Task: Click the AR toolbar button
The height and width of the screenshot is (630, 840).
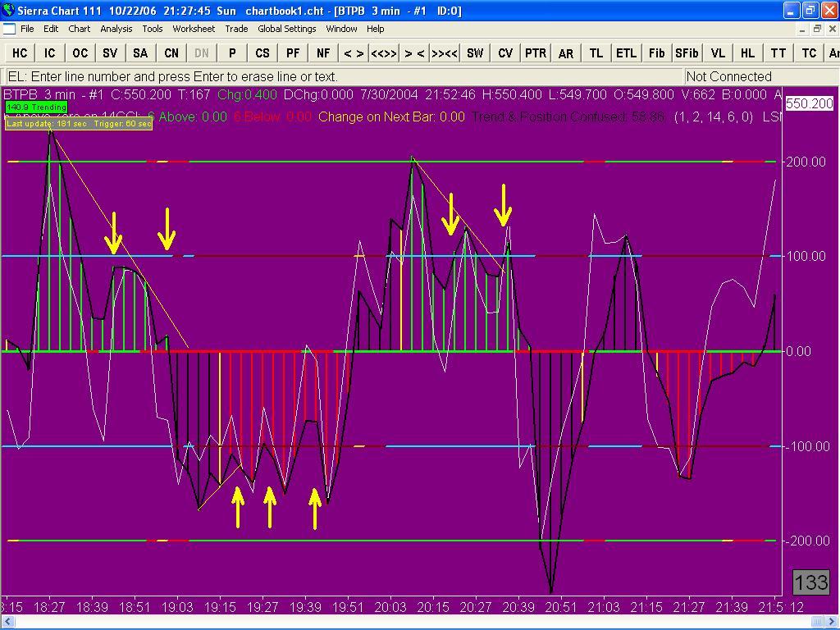Action: pyautogui.click(x=566, y=52)
